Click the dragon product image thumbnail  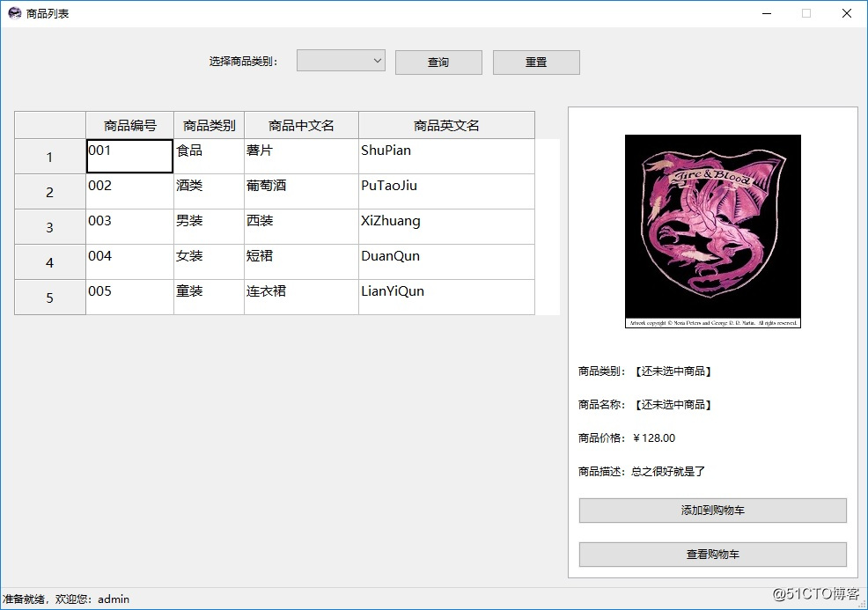pyautogui.click(x=713, y=232)
